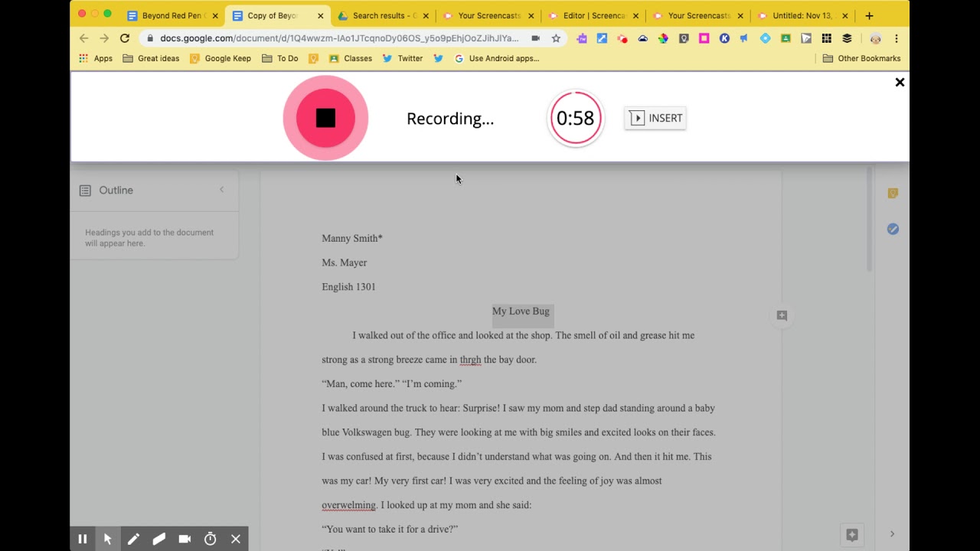Viewport: 980px width, 551px height.
Task: Stop the Screencastify recording
Action: click(x=325, y=118)
